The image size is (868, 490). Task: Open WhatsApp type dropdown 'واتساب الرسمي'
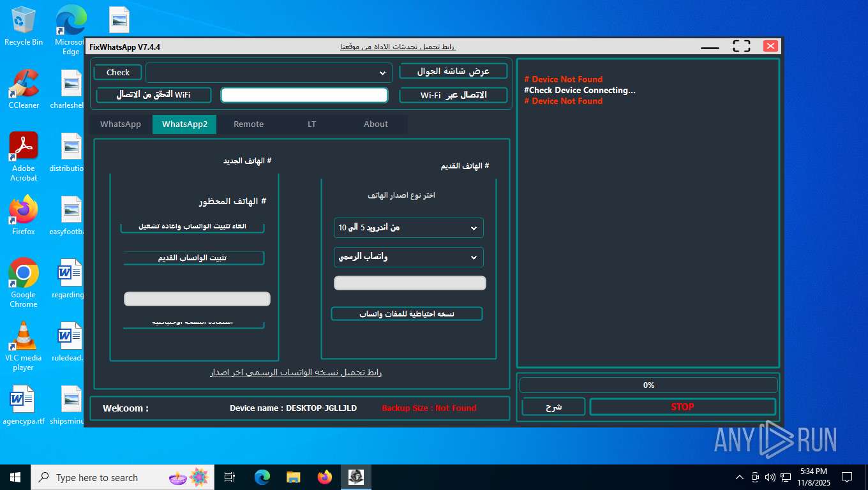(408, 257)
